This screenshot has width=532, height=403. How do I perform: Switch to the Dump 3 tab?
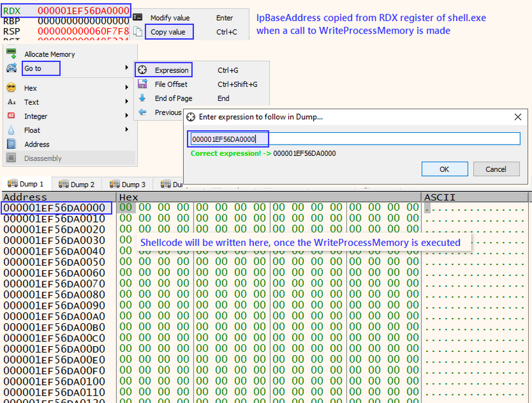click(x=127, y=184)
